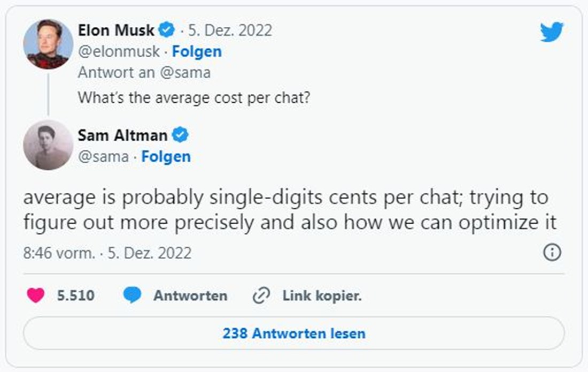This screenshot has height=372, width=588.
Task: Open the @elonmusk handle link
Action: 119,51
